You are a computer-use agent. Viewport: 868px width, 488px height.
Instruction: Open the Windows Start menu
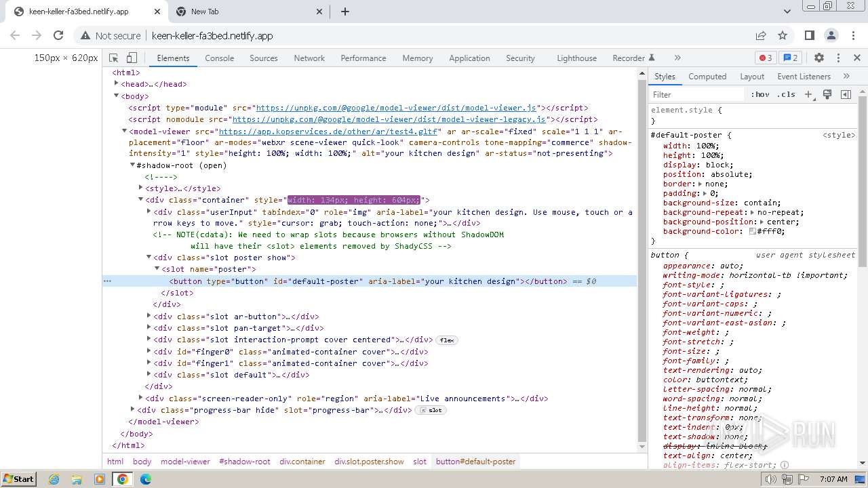[x=18, y=479]
